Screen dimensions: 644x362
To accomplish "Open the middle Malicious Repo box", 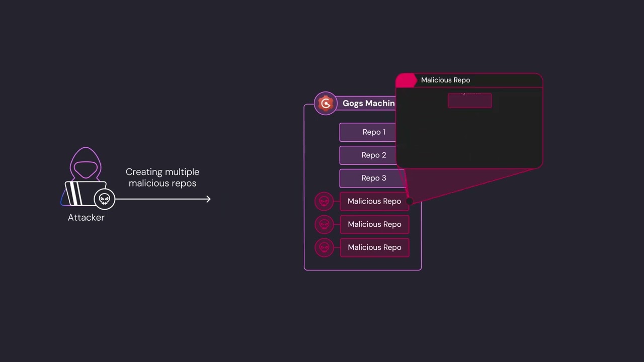I will coord(374,224).
